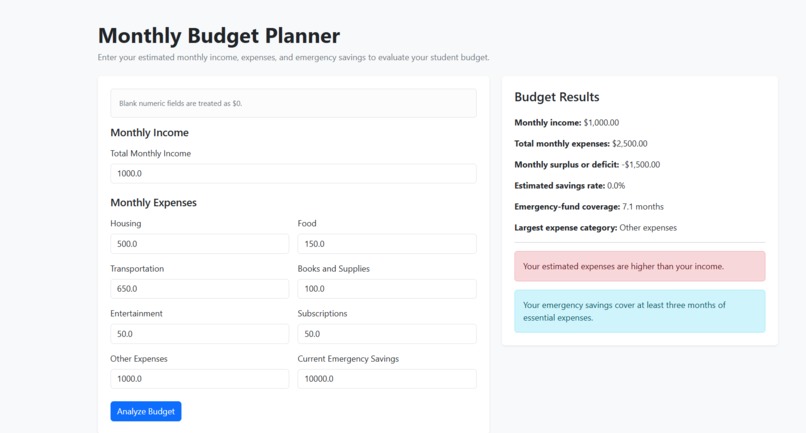Screen dimensions: 806x433
Task: Click the Subscriptions amount input
Action: click(x=387, y=334)
